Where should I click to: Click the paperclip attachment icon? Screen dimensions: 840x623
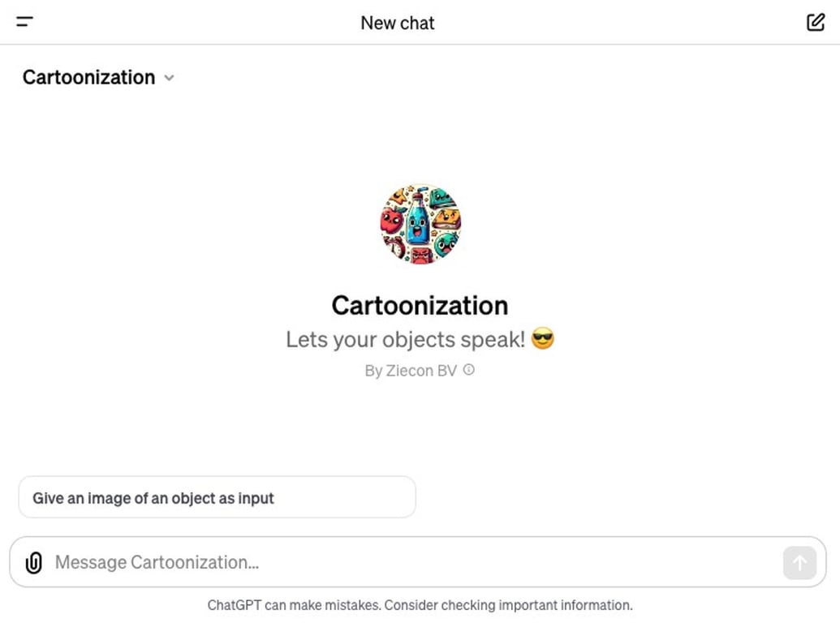click(x=33, y=561)
